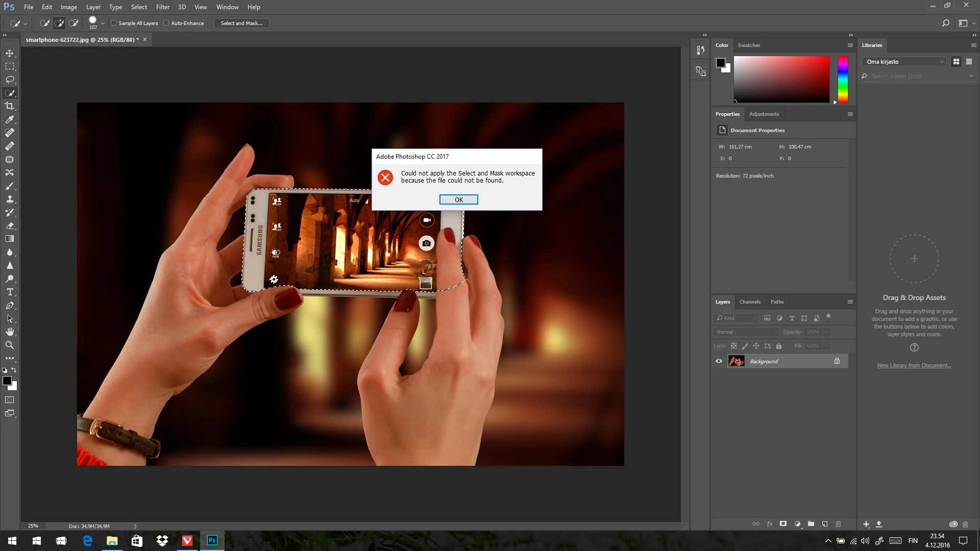Open the layer Kind filter dropdown

pyautogui.click(x=736, y=318)
